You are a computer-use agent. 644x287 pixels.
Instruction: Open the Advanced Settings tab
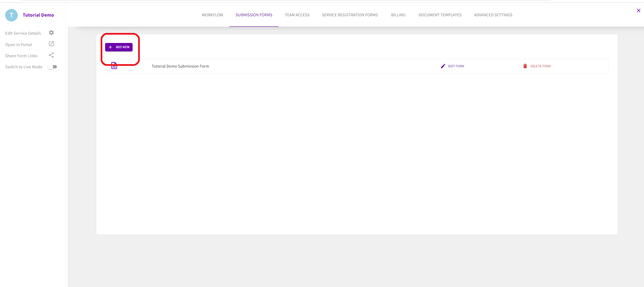click(493, 15)
